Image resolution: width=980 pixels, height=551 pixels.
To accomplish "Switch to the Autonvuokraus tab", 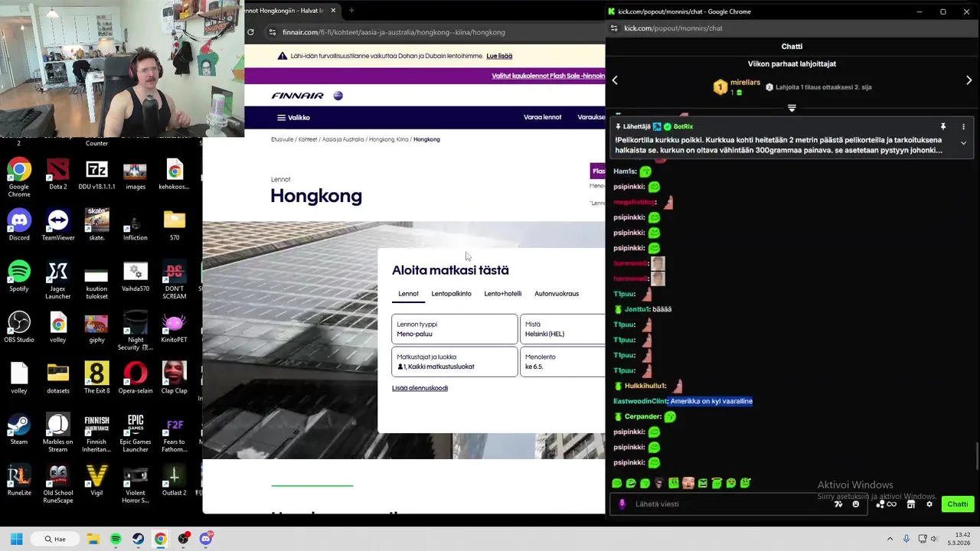I will pos(557,294).
